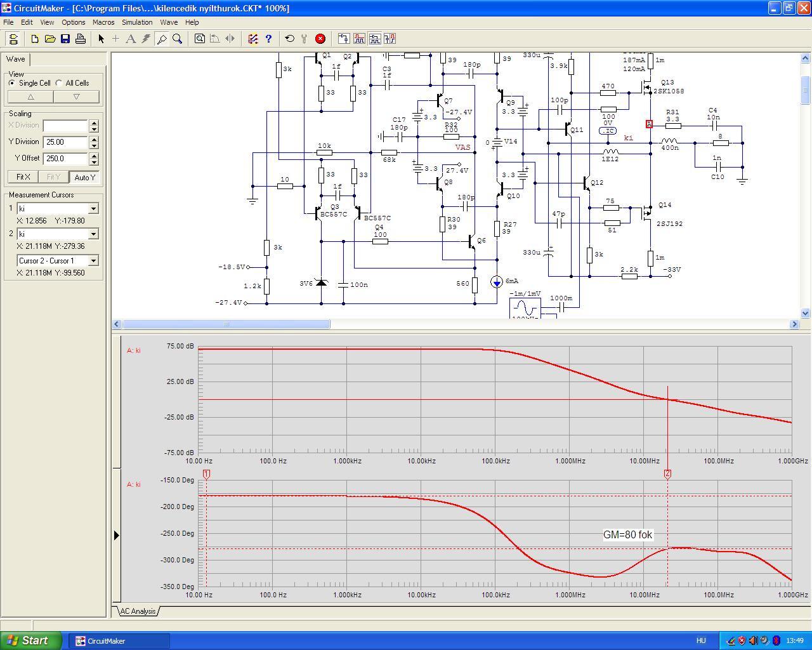Click the Fit X button

[x=23, y=177]
